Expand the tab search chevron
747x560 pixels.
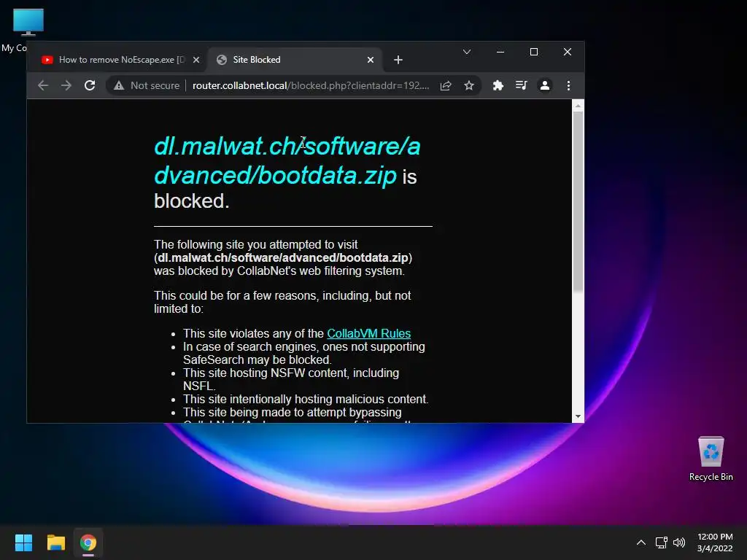467,52
